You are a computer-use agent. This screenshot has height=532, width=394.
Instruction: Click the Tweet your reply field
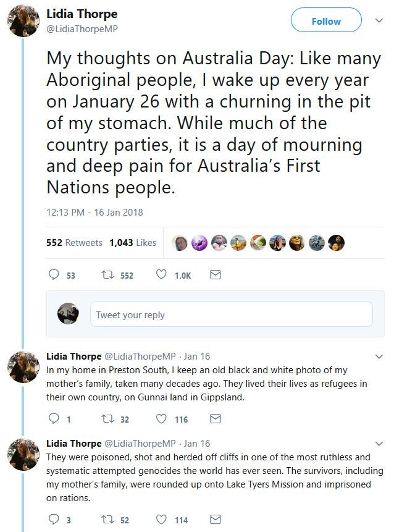click(x=231, y=315)
